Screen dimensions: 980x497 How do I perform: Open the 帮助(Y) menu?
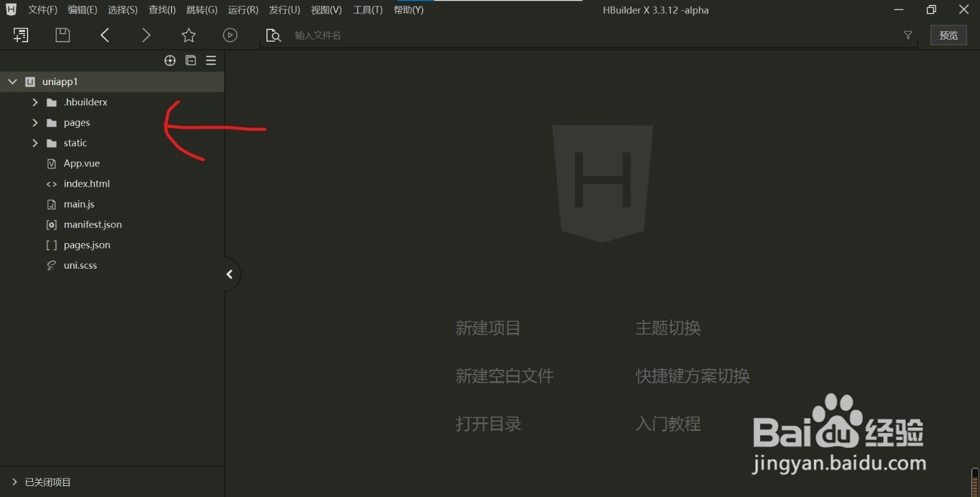pos(409,10)
